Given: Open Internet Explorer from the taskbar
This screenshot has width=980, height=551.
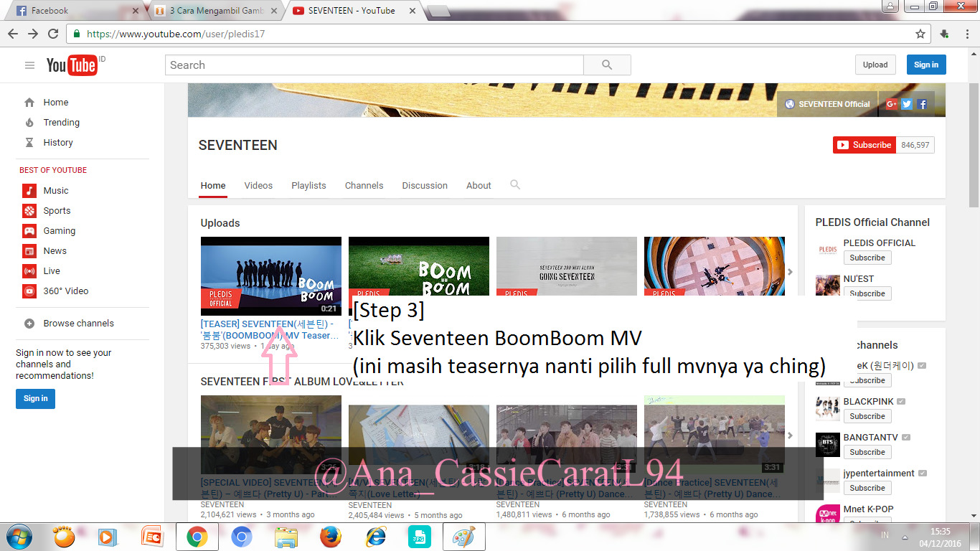Looking at the screenshot, I should coord(375,537).
